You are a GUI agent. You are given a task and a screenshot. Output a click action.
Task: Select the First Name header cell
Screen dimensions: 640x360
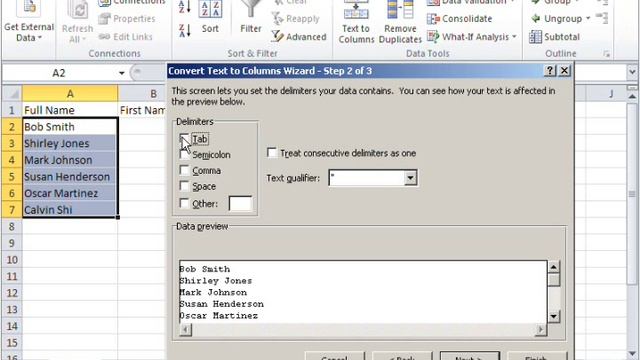pos(143,110)
